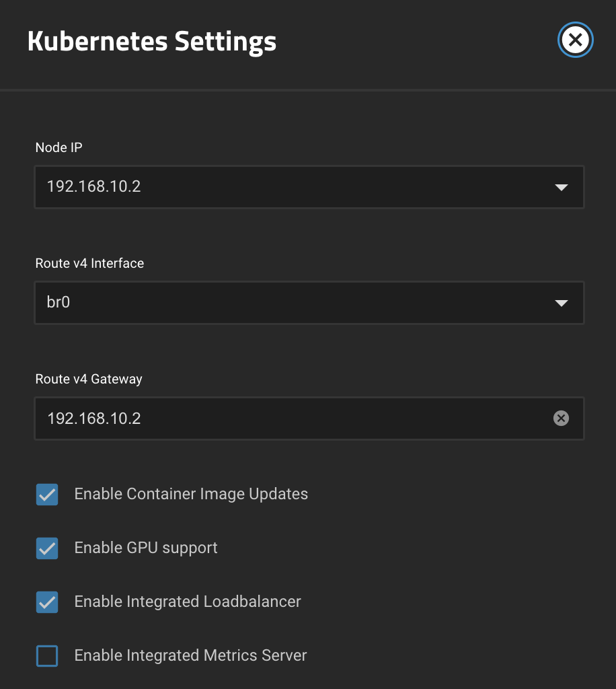Click the Enable Integrated Metrics Server label text
616x689 pixels.
point(190,655)
